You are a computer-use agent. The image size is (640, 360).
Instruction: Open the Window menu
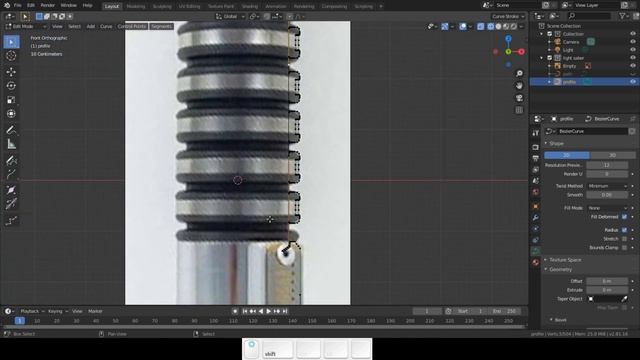click(69, 5)
